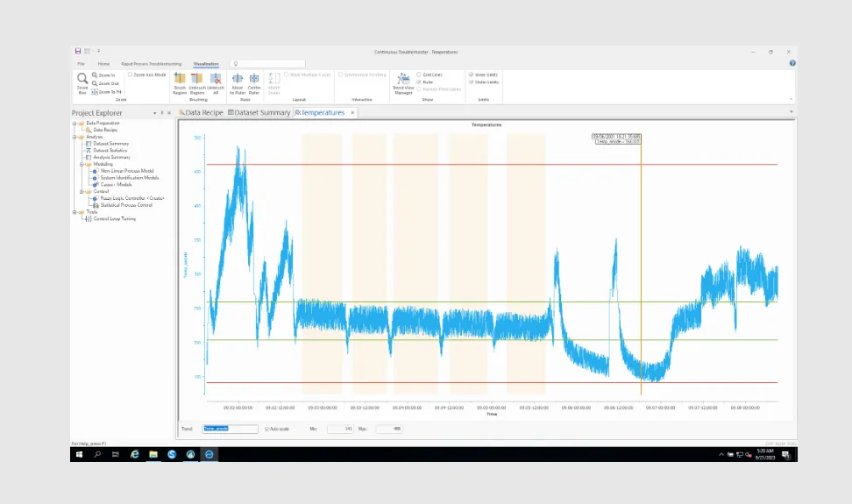The height and width of the screenshot is (504, 852).
Task: Select the Visualization ribbon tab
Action: (x=206, y=64)
